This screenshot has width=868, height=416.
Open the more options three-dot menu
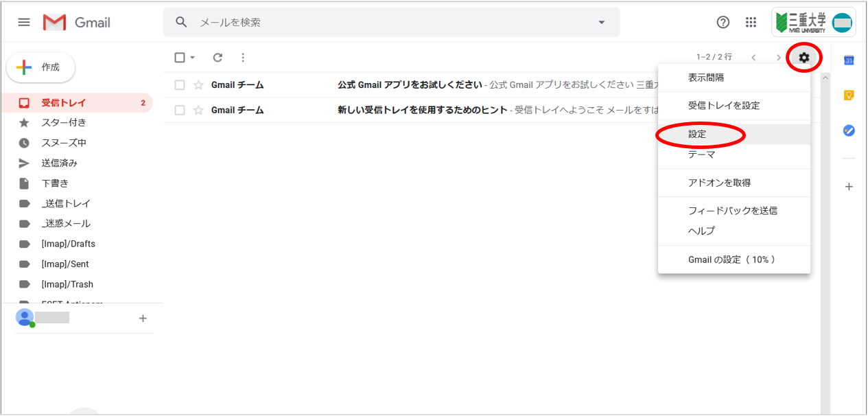coord(243,58)
